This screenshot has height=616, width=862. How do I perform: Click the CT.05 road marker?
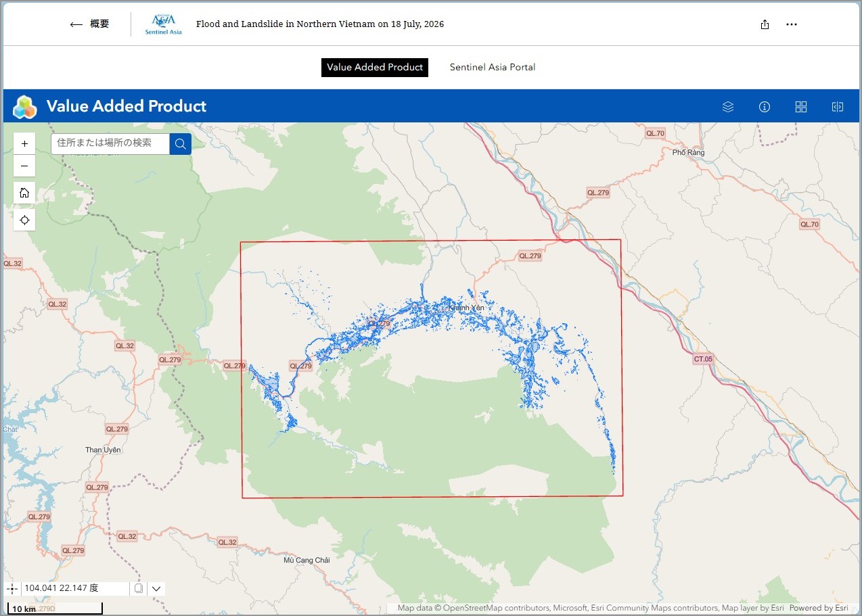[x=703, y=359]
